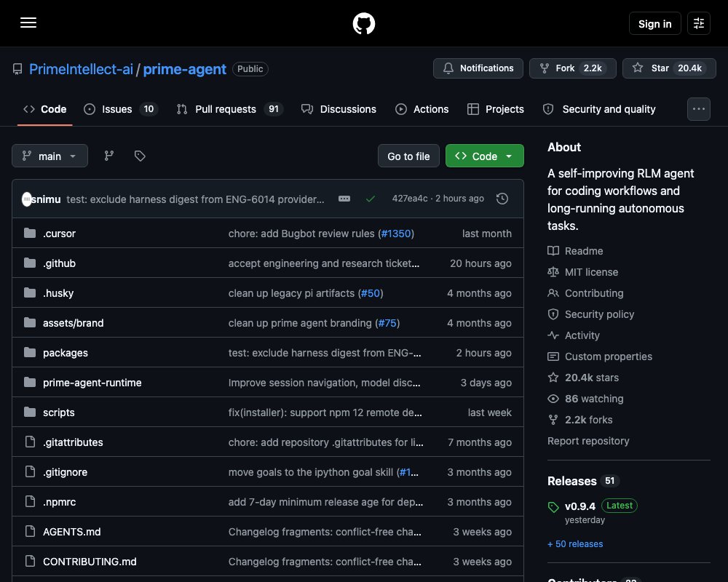The height and width of the screenshot is (582, 728).
Task: View commit history clock icon
Action: (x=502, y=199)
